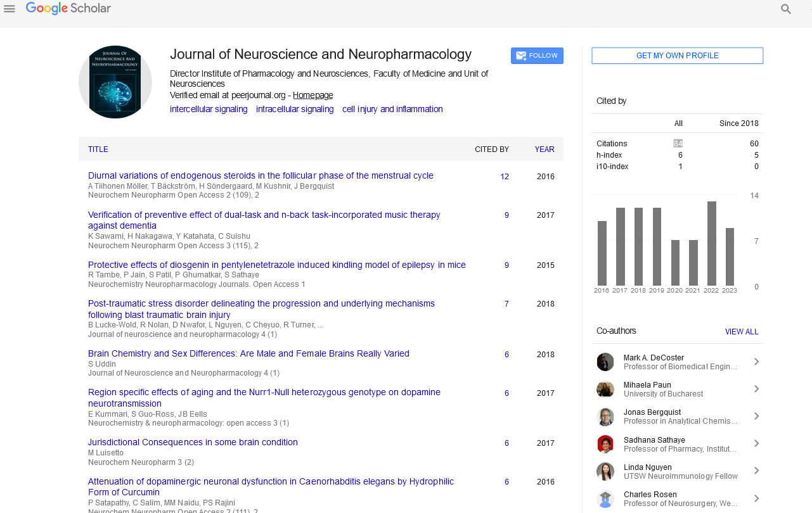Click the Google Scholar logo

click(68, 9)
